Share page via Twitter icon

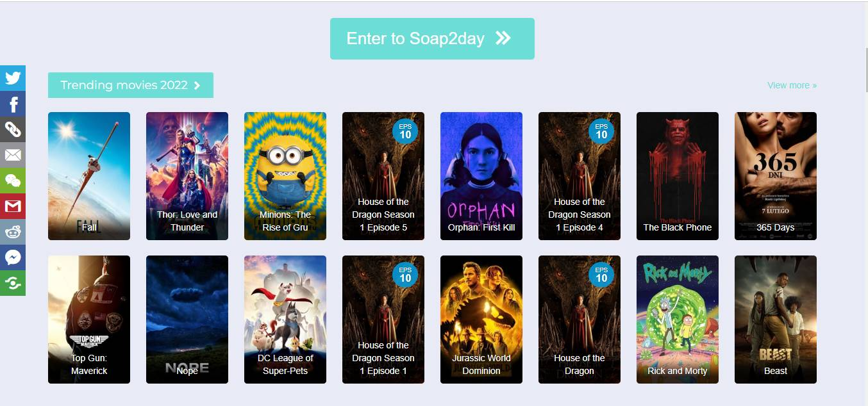click(x=13, y=78)
